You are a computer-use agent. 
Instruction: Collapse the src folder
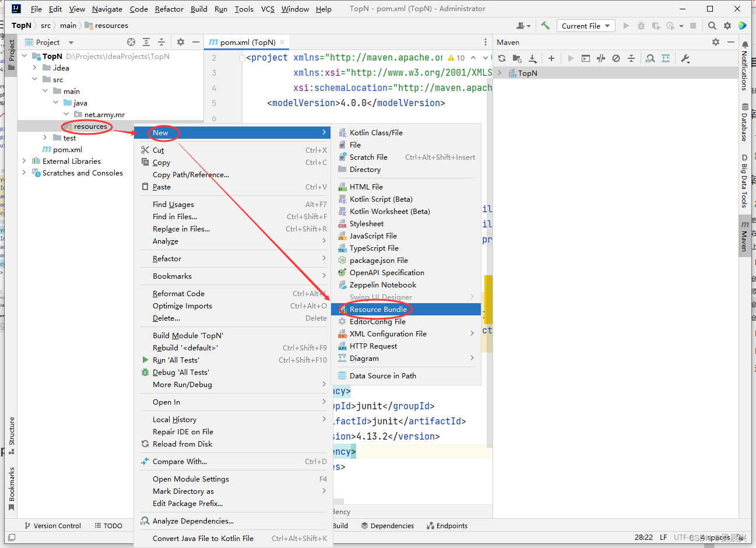[35, 80]
